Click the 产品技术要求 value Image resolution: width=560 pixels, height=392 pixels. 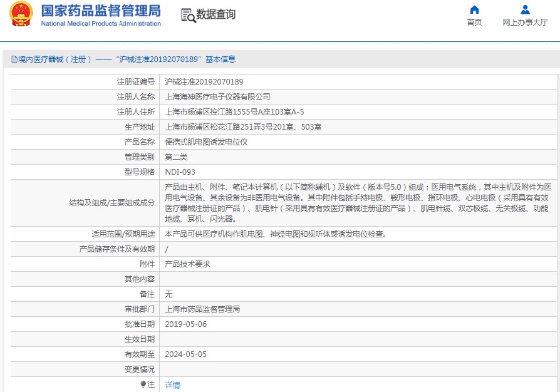[x=187, y=264]
